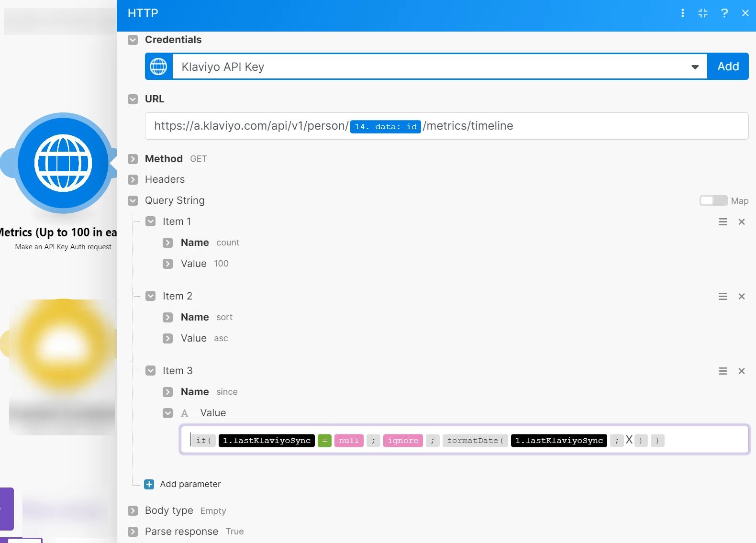Click the Add credentials button

pos(728,66)
